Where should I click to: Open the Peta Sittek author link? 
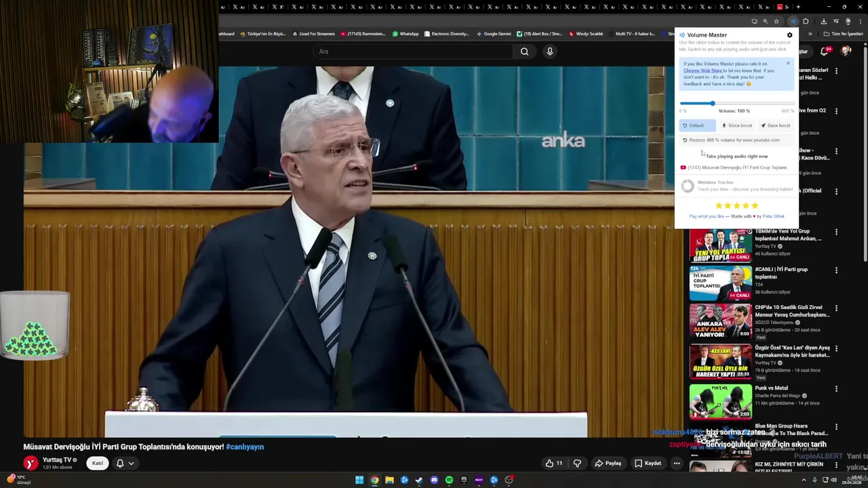coord(774,216)
